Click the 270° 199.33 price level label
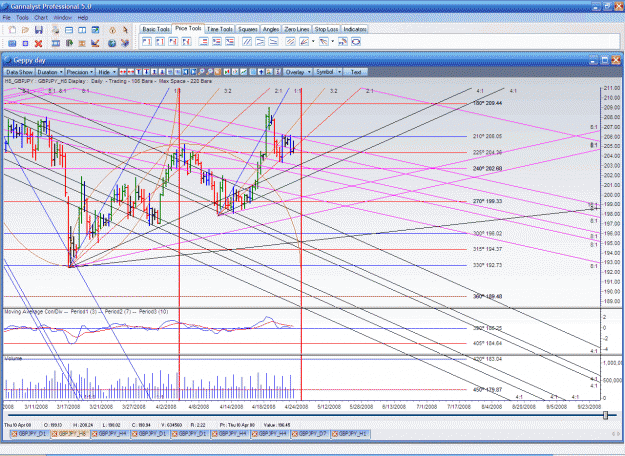 [x=487, y=201]
